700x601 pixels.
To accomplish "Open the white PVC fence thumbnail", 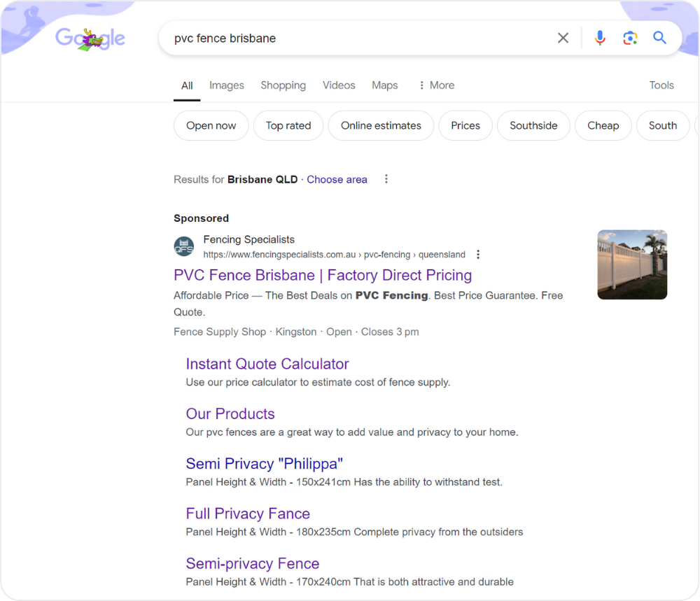I will point(631,264).
